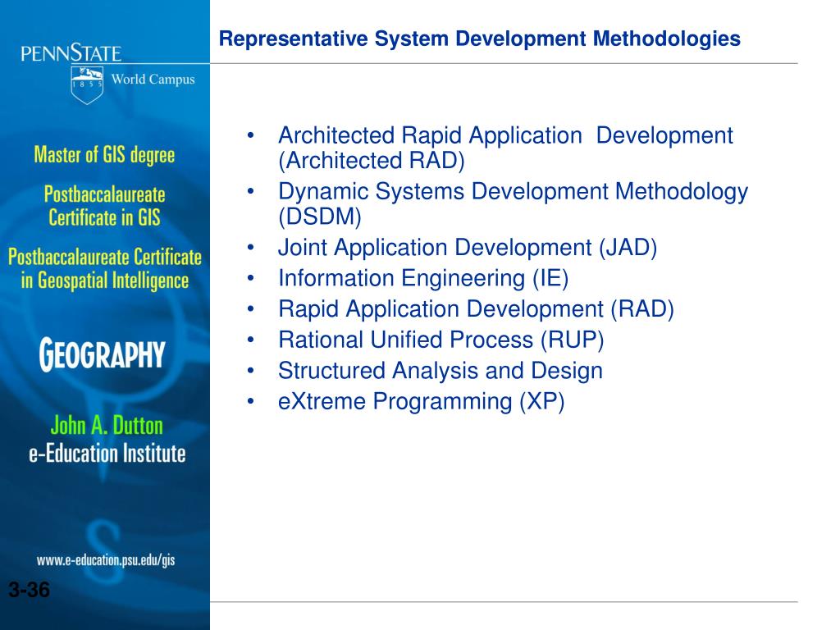840x630 pixels.
Task: Click the GEOGRAPHY heading in sidebar
Action: coord(103,354)
